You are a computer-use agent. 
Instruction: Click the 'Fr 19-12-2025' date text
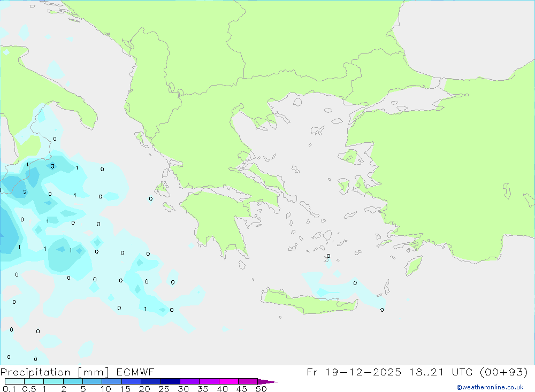[x=354, y=372]
